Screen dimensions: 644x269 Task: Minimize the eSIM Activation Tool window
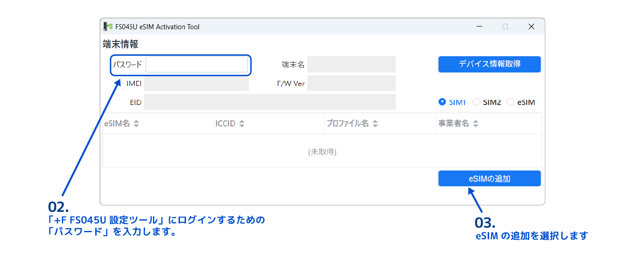click(x=479, y=26)
